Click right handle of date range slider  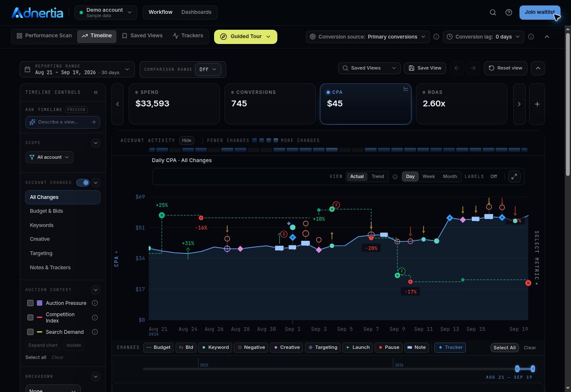tap(532, 369)
